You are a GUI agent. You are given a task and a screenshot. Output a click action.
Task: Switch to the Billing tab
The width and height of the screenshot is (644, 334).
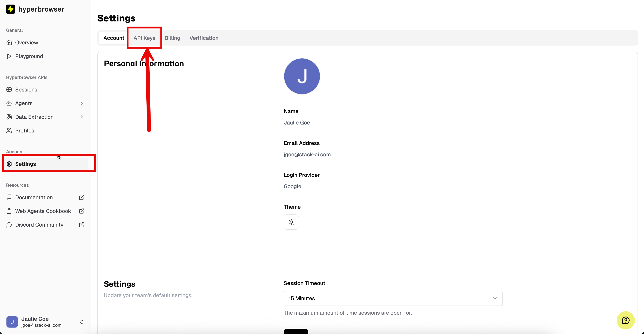pos(172,38)
